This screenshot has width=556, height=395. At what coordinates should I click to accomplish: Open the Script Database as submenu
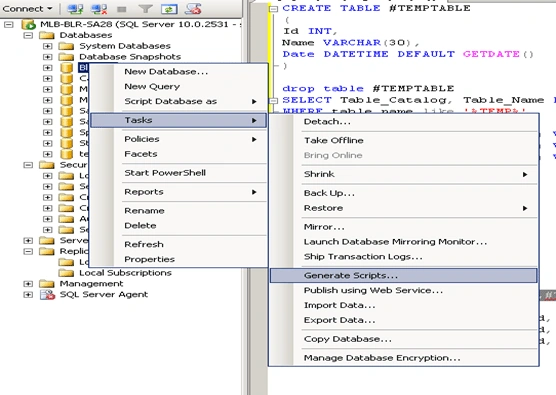(178, 101)
